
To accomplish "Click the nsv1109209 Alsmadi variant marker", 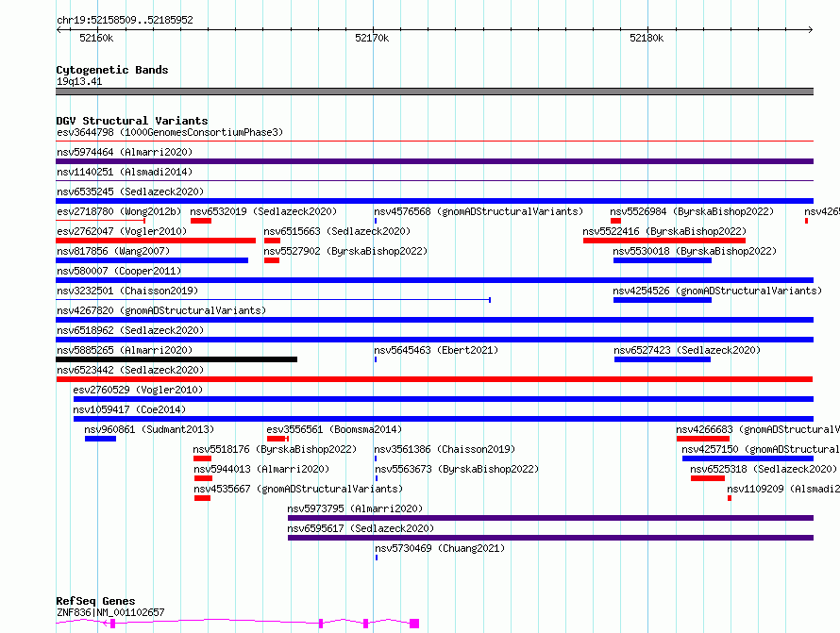I will [x=730, y=498].
